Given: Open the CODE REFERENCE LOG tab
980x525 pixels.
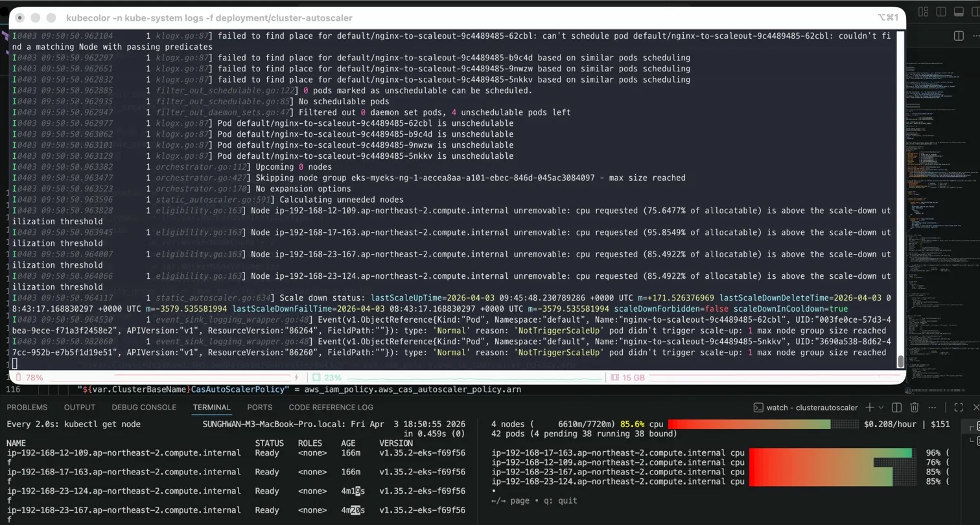Looking at the screenshot, I should [x=331, y=408].
